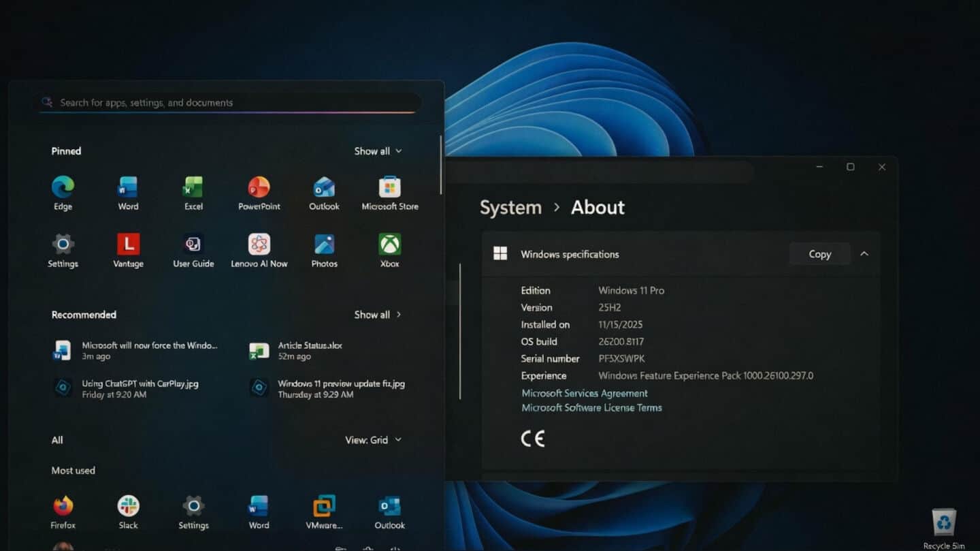The width and height of the screenshot is (980, 551).
Task: Open the pinned Excel app
Action: tap(193, 193)
